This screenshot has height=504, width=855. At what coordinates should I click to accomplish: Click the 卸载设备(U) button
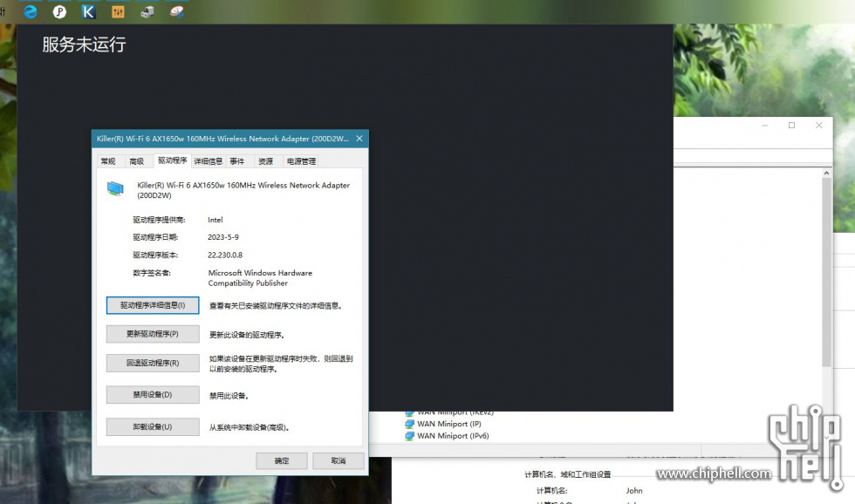(153, 426)
